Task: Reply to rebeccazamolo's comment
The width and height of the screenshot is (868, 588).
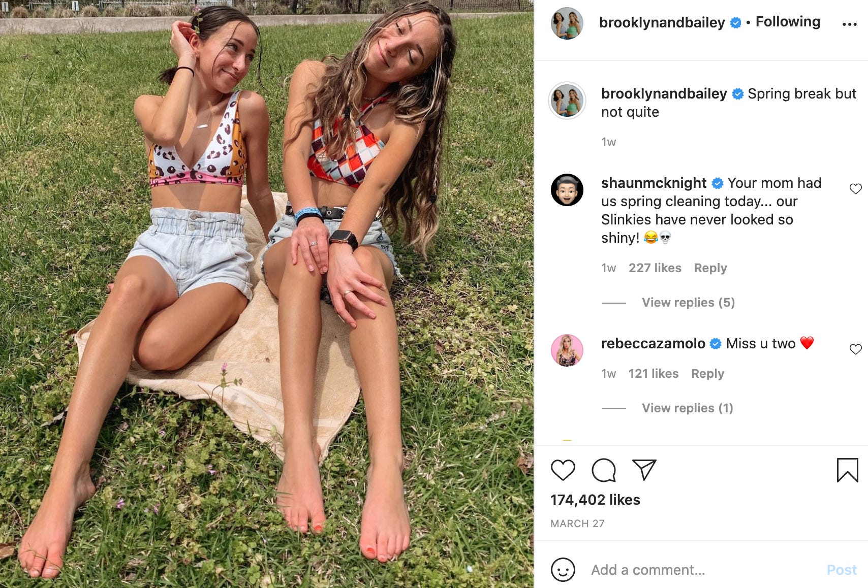Action: (707, 374)
